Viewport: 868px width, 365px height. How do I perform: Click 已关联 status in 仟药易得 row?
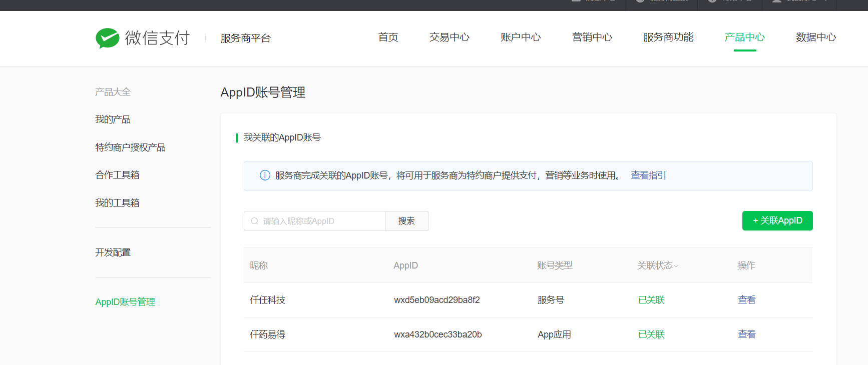point(651,334)
